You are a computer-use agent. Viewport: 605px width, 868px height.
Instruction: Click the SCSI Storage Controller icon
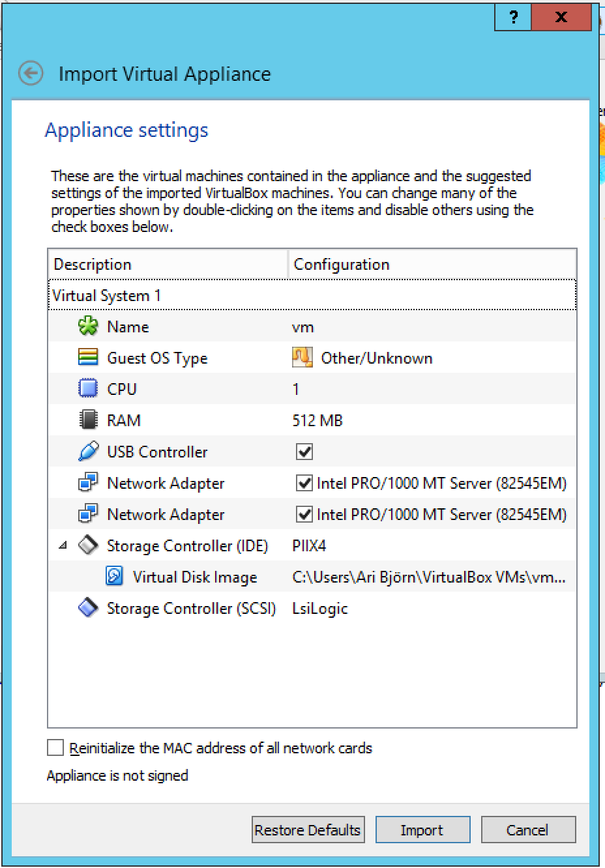tap(87, 608)
